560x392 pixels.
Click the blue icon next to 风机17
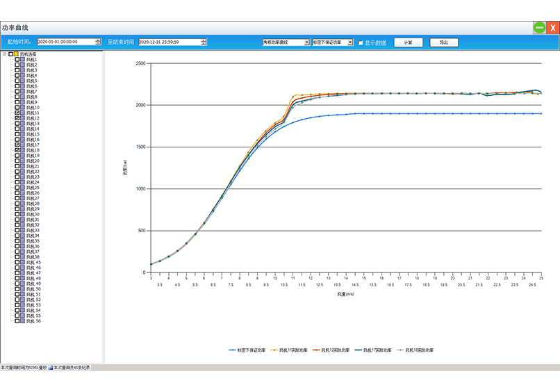click(x=22, y=145)
